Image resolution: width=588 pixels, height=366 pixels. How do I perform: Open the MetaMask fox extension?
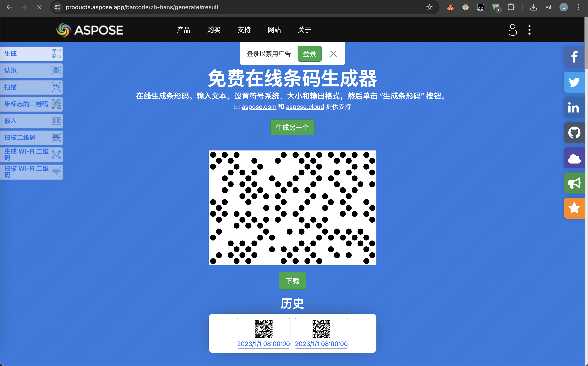tap(450, 7)
